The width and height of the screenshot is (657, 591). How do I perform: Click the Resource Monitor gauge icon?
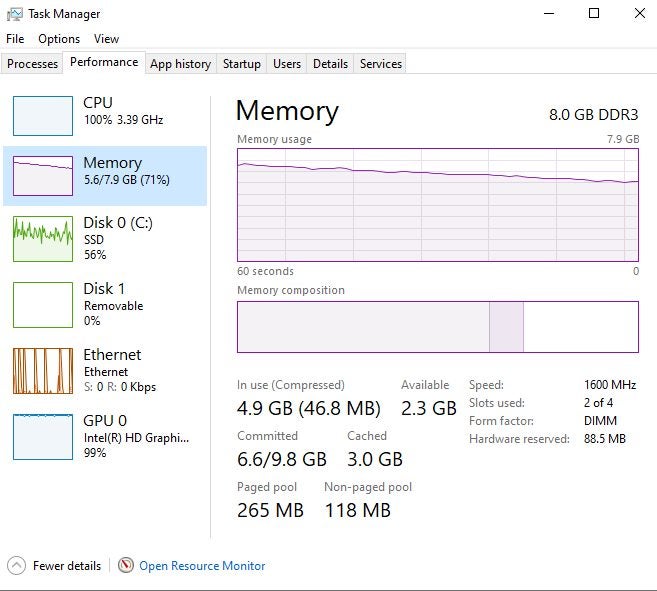click(126, 565)
